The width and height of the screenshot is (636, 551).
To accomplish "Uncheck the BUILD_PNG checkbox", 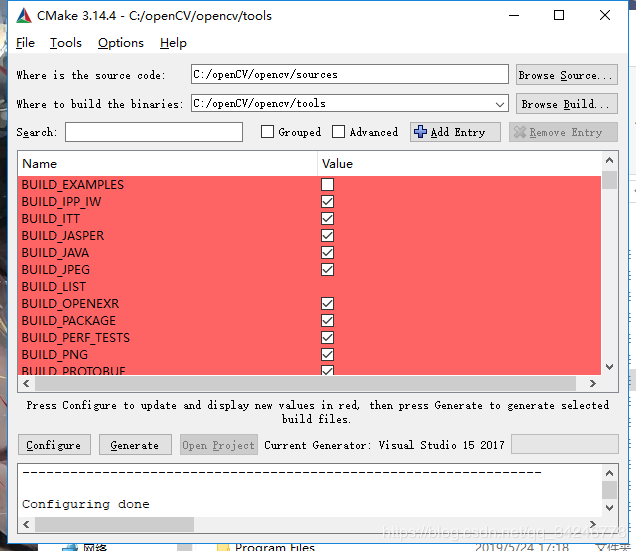I will tap(327, 355).
